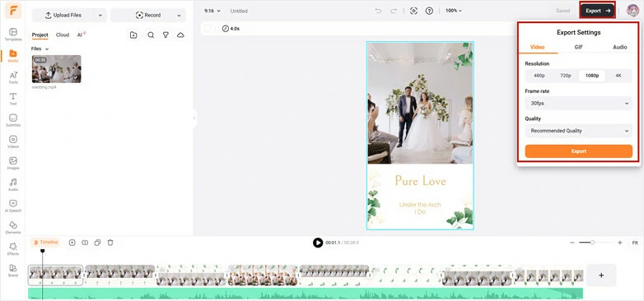Open the Effects sidebar panel
644x301 pixels.
pos(13,249)
